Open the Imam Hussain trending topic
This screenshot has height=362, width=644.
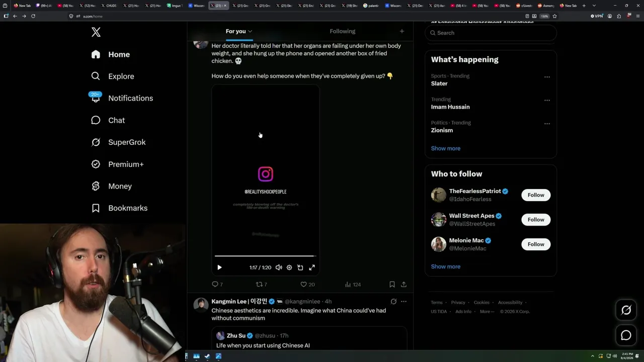[450, 107]
